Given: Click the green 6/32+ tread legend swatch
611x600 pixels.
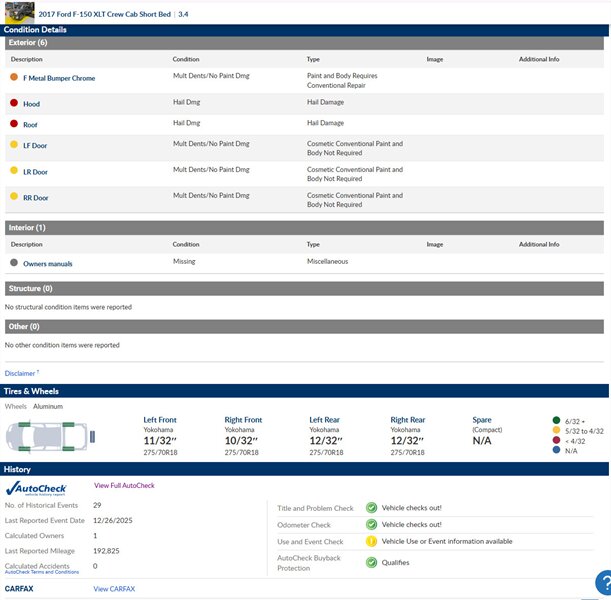Looking at the screenshot, I should point(556,420).
